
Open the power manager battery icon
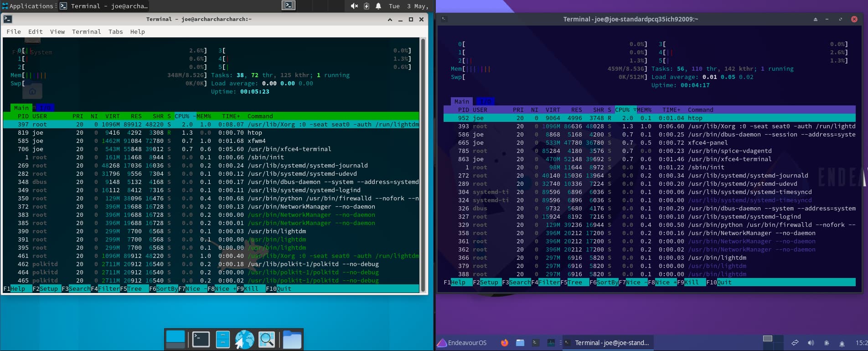pyautogui.click(x=367, y=6)
